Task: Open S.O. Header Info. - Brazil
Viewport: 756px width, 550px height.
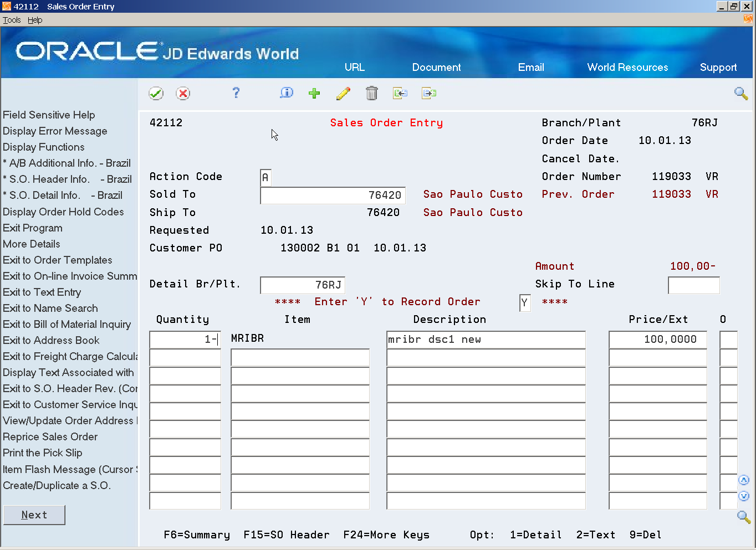Action: tap(68, 179)
